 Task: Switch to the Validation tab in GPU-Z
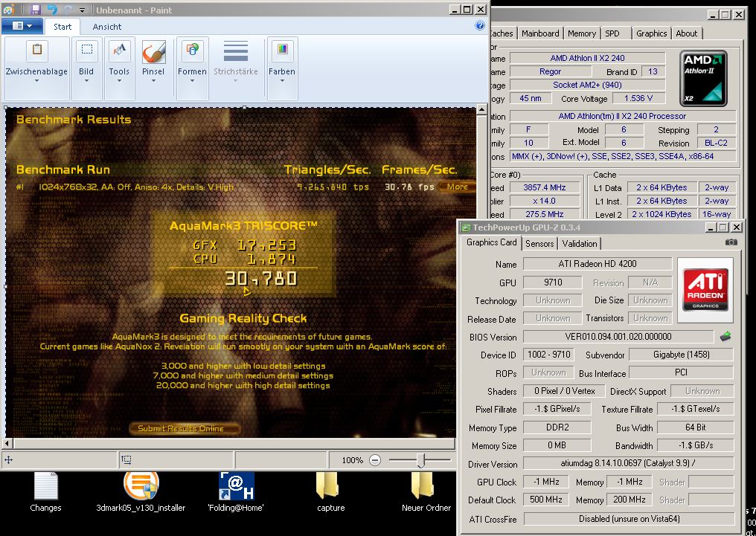coord(580,244)
